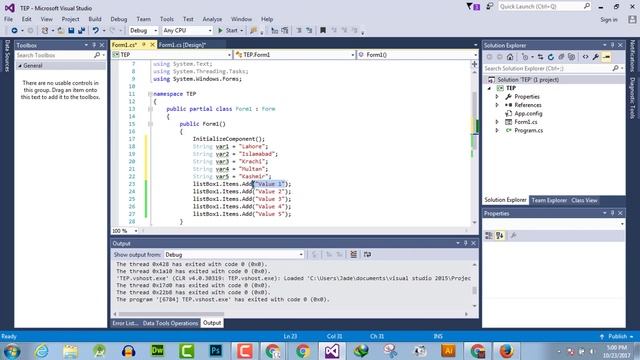Viewport: 640px width, 360px height.
Task: Click the Output vertical scrollbar thumb
Action: point(474,291)
